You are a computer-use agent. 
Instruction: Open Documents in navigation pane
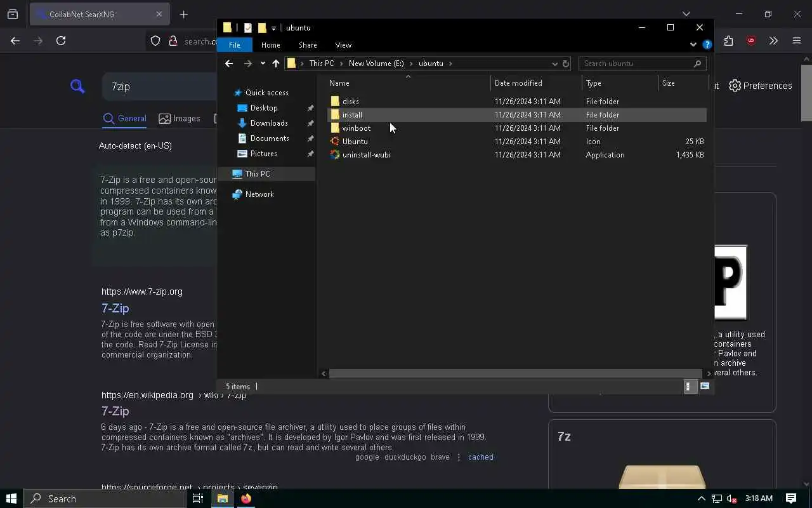(x=270, y=138)
